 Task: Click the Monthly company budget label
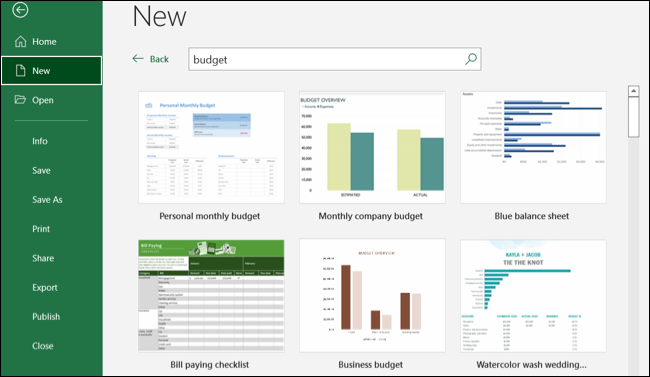point(371,216)
